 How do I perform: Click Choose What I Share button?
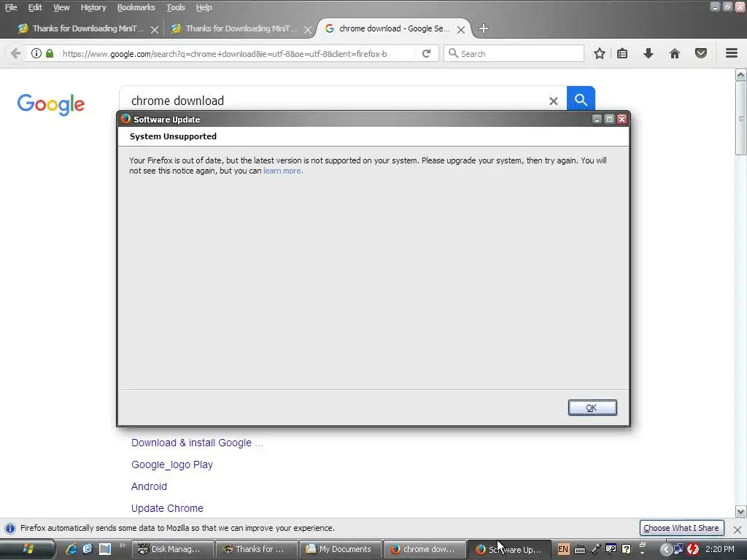(681, 528)
